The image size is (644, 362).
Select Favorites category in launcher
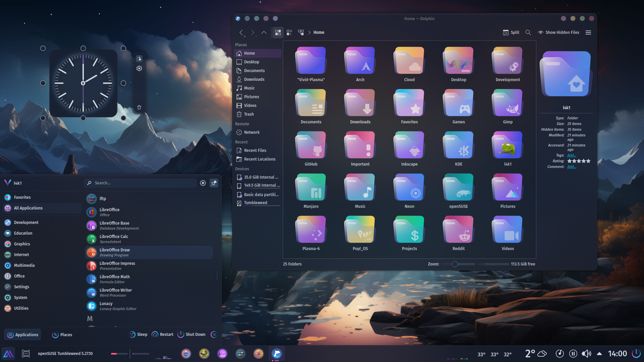[42, 197]
